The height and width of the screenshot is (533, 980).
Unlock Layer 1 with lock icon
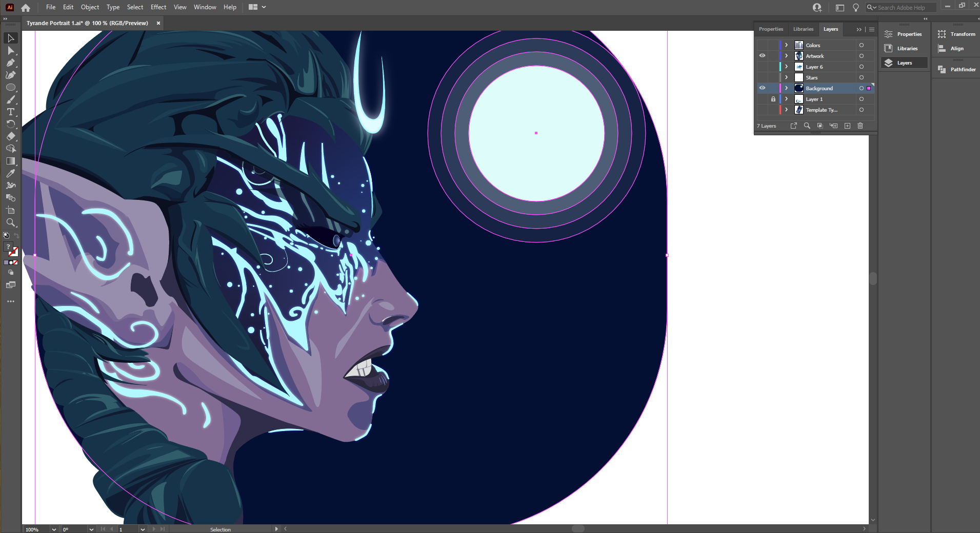pyautogui.click(x=773, y=99)
